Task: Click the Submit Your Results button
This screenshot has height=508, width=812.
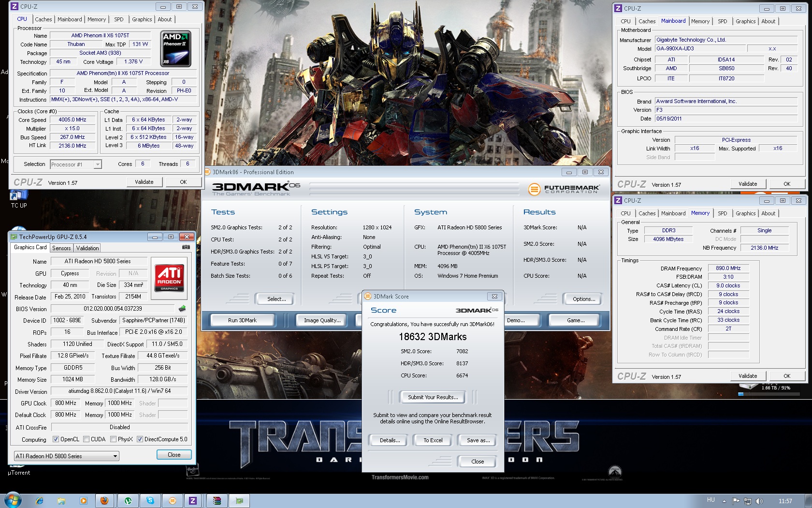Action: pos(433,397)
